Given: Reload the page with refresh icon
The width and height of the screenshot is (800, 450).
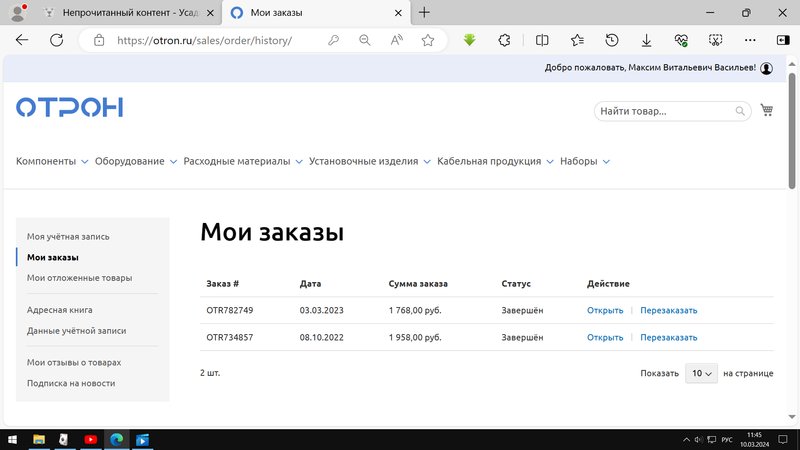Looking at the screenshot, I should click(x=56, y=40).
